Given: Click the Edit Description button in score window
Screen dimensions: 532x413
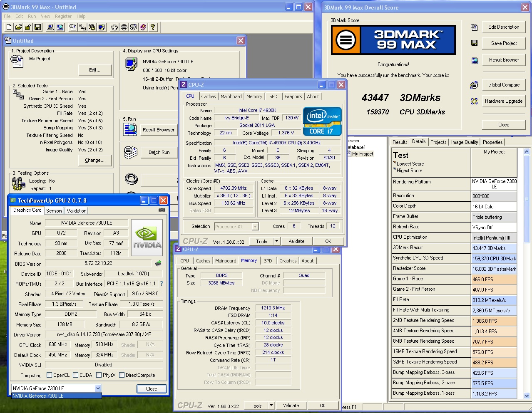Looking at the screenshot, I should (504, 27).
